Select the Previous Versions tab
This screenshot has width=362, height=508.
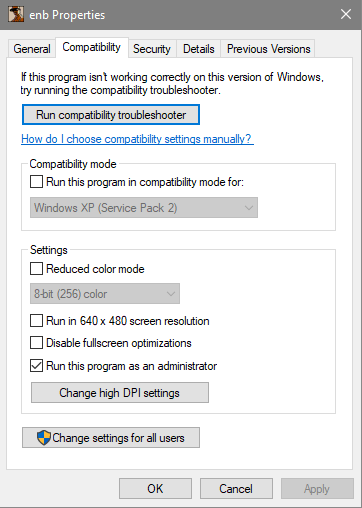pos(268,49)
